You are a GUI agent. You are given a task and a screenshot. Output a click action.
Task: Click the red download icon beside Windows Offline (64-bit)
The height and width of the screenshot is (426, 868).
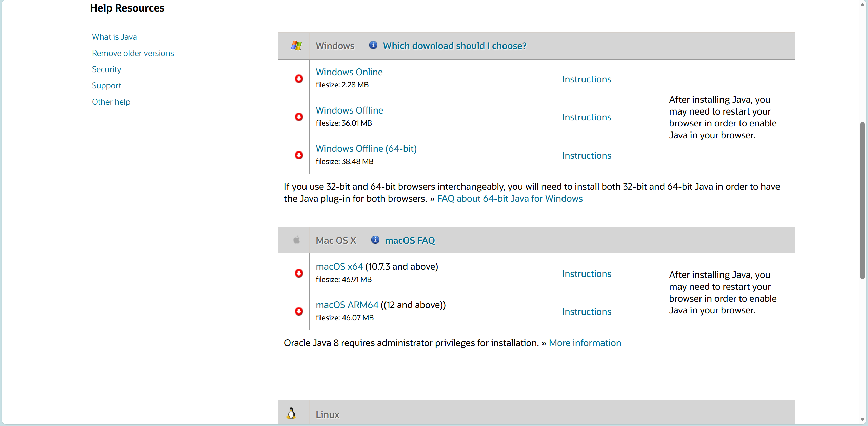pos(299,155)
